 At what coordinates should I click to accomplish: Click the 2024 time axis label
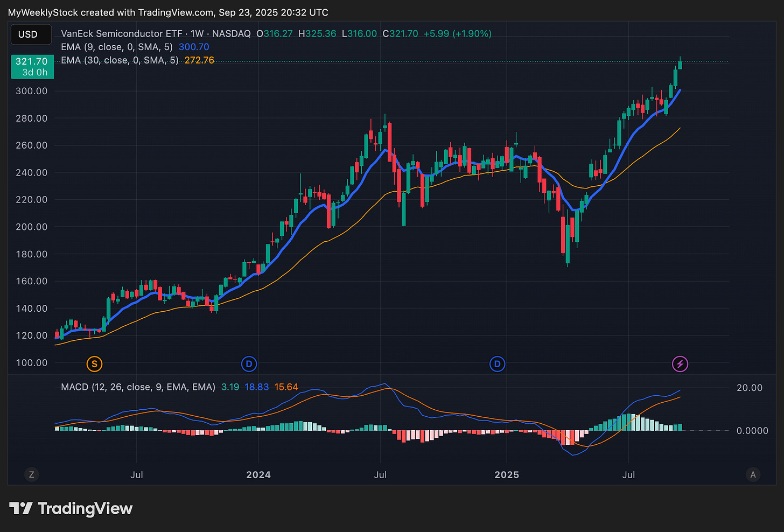point(258,475)
